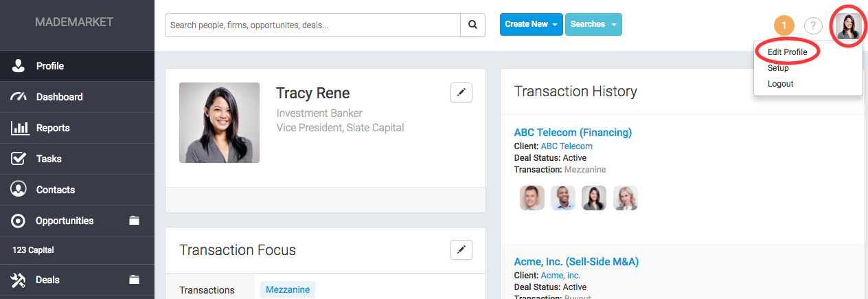Choose Setup from the user menu
The height and width of the screenshot is (299, 868).
[778, 68]
